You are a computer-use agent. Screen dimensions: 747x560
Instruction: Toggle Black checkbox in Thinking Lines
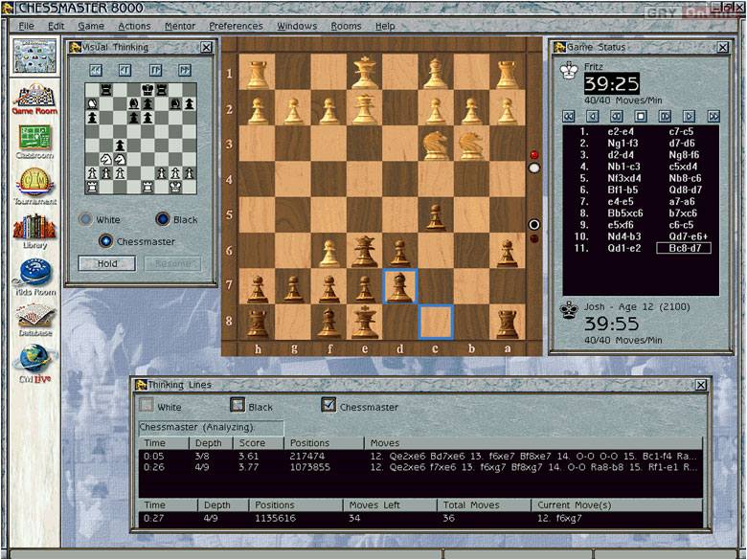238,405
